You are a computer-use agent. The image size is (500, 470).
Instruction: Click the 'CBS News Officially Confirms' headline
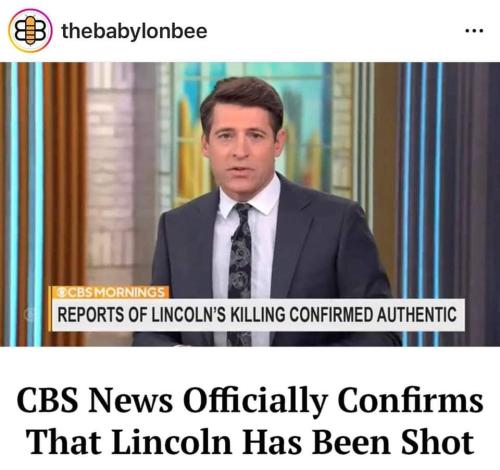(x=250, y=401)
